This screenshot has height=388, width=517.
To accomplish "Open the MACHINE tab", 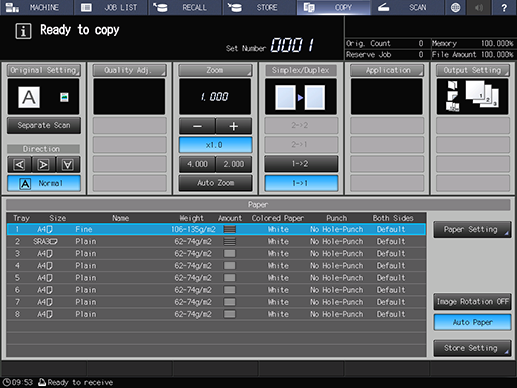I will click(x=37, y=7).
